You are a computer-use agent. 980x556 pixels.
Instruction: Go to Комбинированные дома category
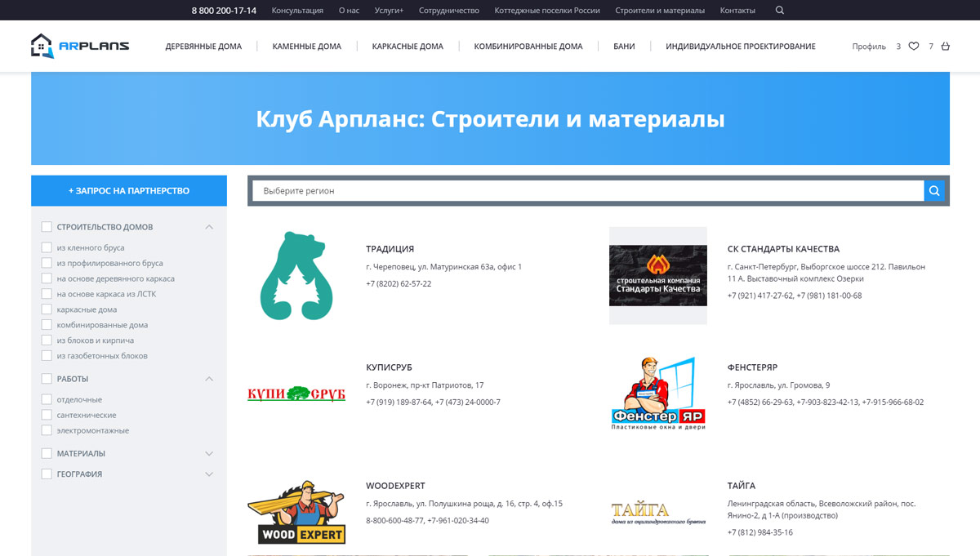click(x=528, y=47)
